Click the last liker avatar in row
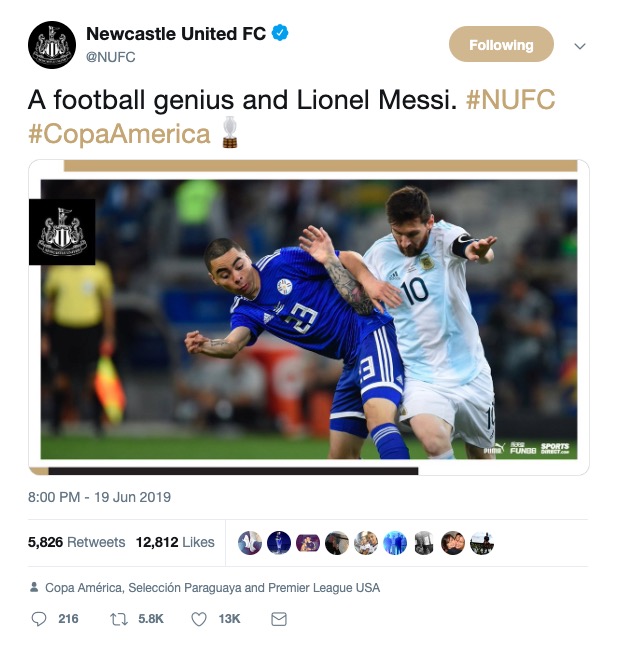Image resolution: width=621 pixels, height=646 pixels. tap(482, 543)
